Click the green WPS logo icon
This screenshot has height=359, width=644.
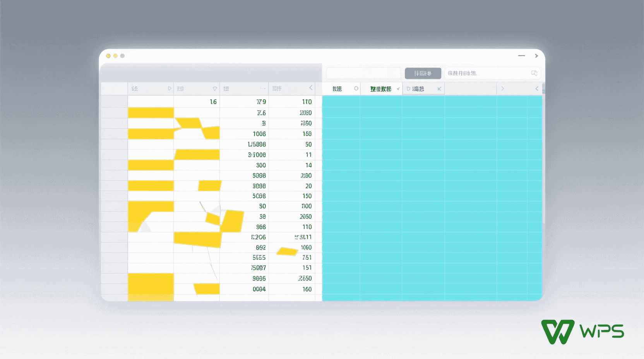click(x=557, y=332)
